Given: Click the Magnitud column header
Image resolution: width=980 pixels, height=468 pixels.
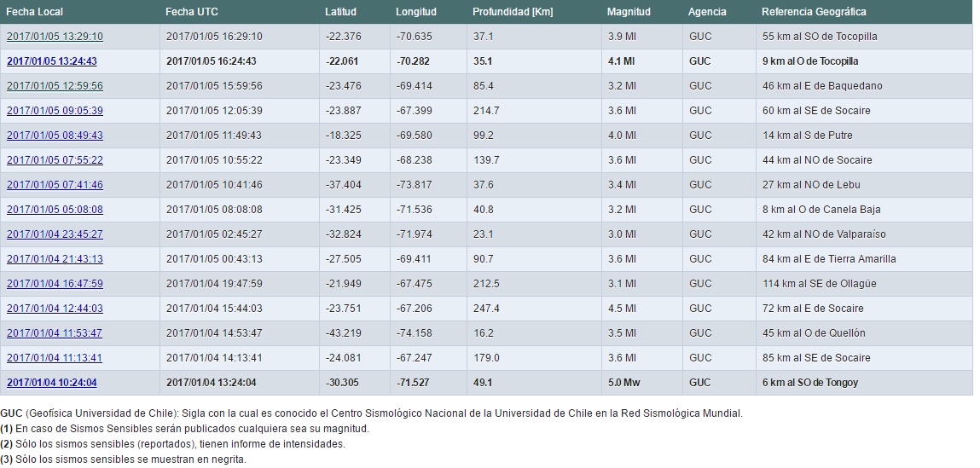Looking at the screenshot, I should [x=629, y=12].
